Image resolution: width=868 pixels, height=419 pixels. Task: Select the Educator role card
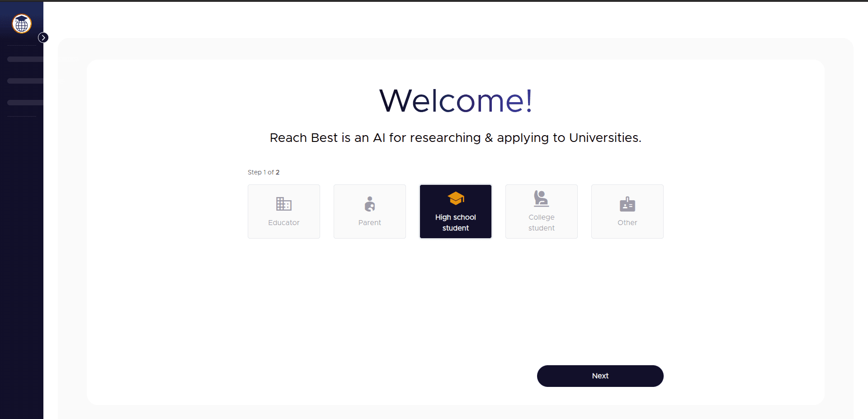tap(284, 212)
